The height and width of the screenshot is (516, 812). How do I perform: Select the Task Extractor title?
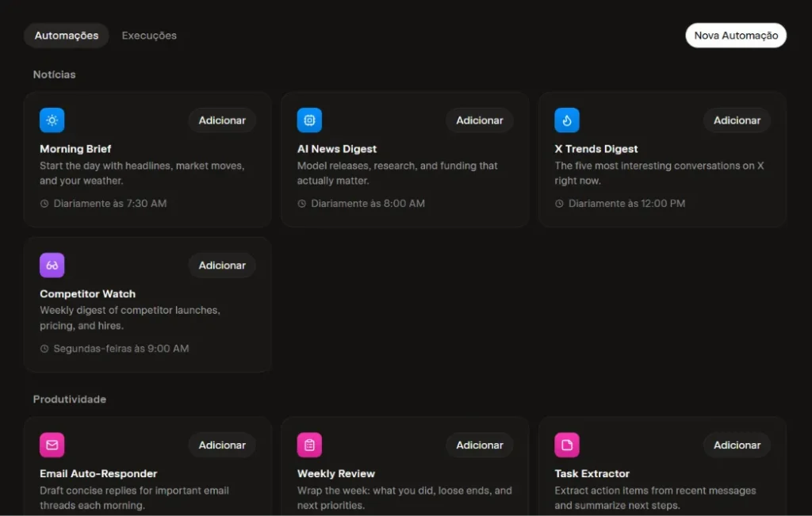[592, 473]
